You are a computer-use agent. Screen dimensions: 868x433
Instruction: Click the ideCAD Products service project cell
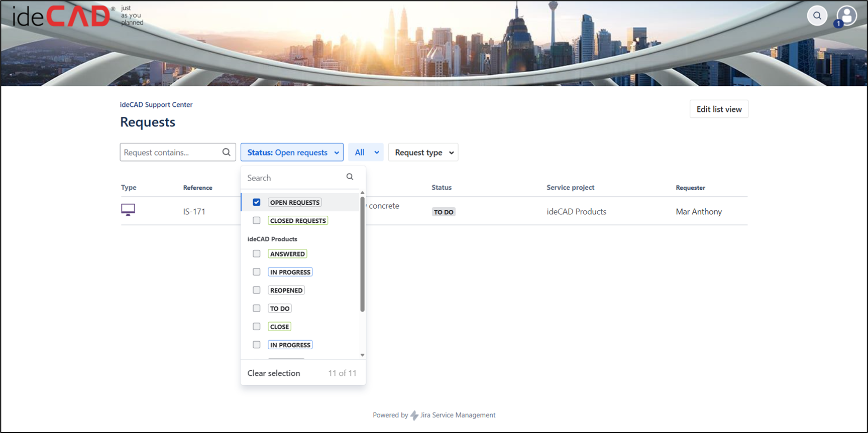pos(576,211)
